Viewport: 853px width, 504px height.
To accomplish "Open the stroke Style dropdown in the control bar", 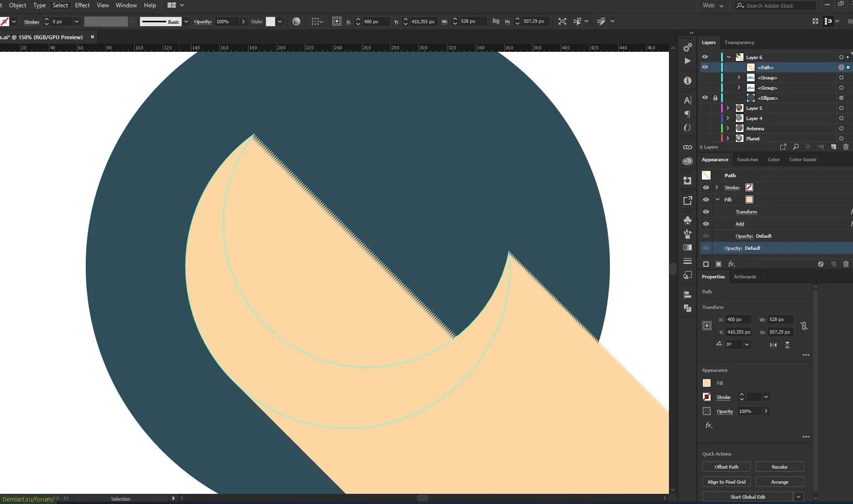I will coord(279,21).
